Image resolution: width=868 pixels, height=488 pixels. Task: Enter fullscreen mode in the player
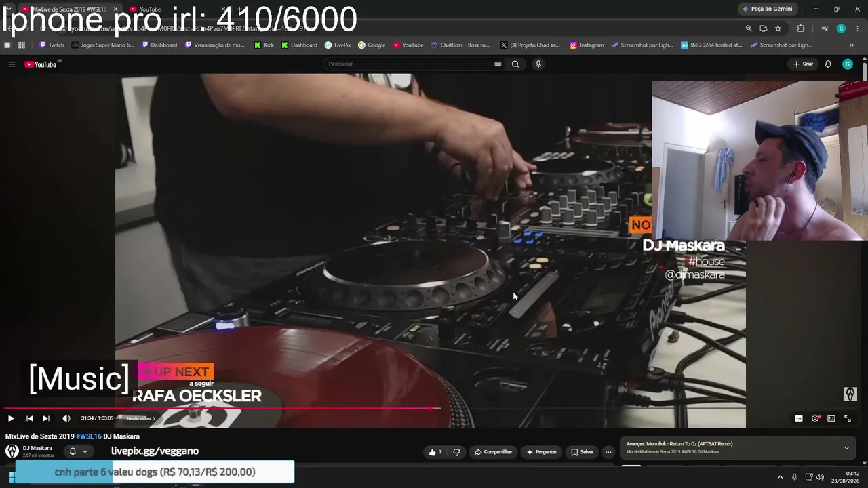848,418
